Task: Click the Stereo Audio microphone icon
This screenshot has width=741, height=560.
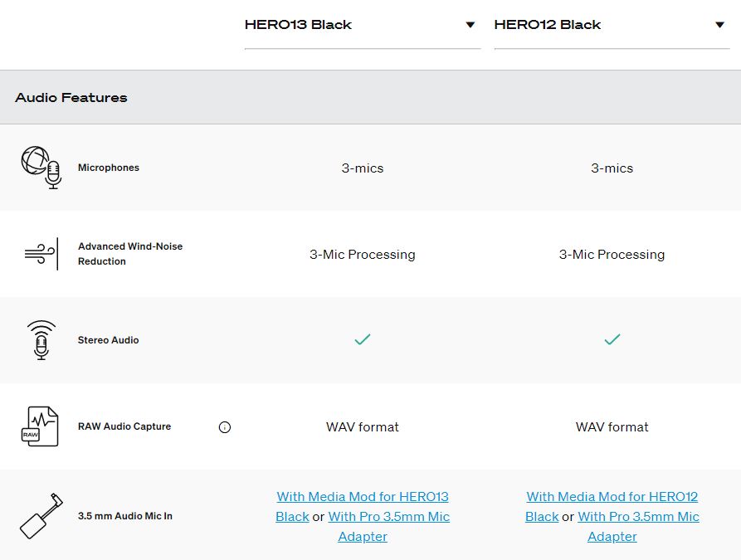Action: coord(41,340)
